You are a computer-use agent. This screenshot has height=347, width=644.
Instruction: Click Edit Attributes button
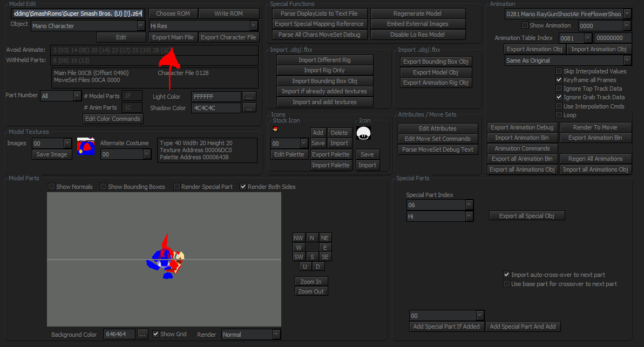437,128
